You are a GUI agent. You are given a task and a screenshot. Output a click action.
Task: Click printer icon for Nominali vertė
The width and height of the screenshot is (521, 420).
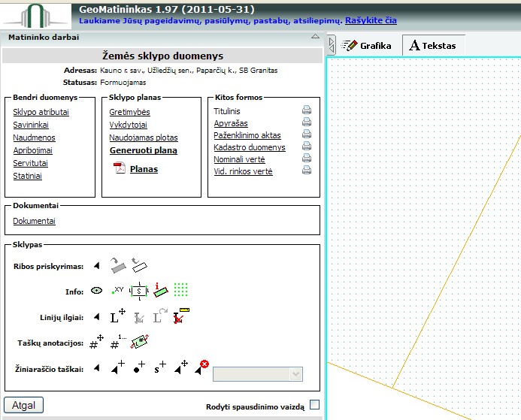point(307,158)
